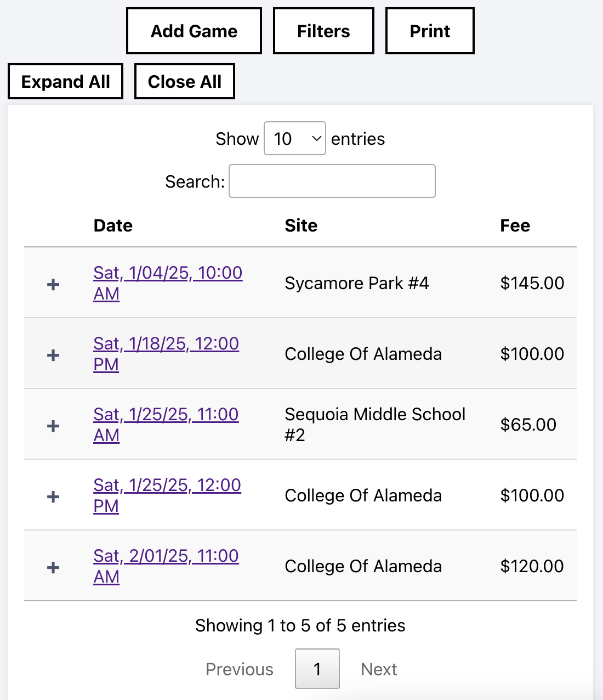The width and height of the screenshot is (603, 700).
Task: Go to Next page of entries
Action: [379, 669]
